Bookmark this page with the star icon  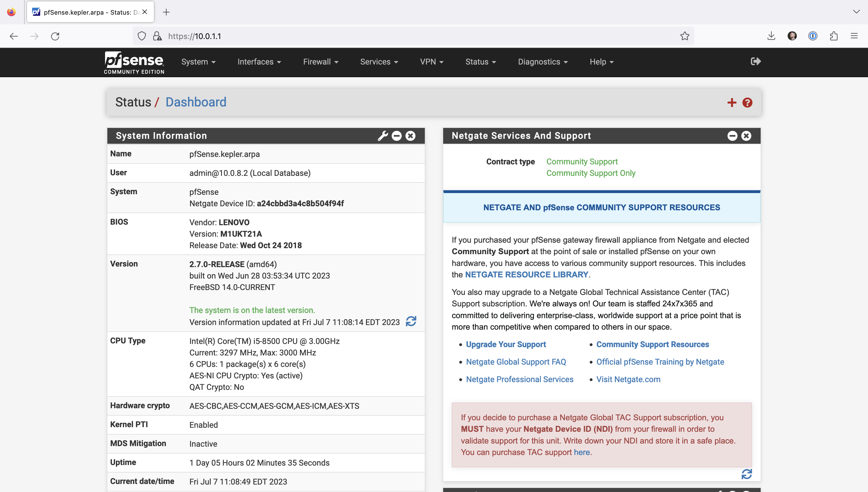(x=685, y=36)
